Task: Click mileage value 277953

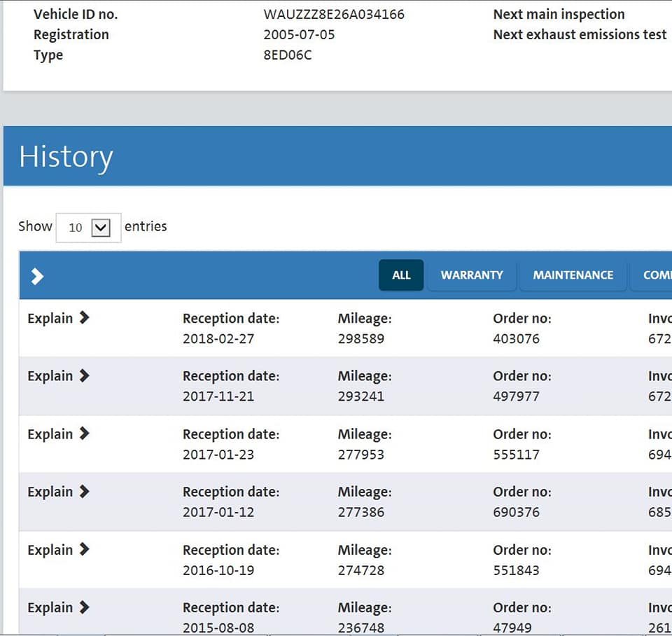Action: [x=361, y=455]
